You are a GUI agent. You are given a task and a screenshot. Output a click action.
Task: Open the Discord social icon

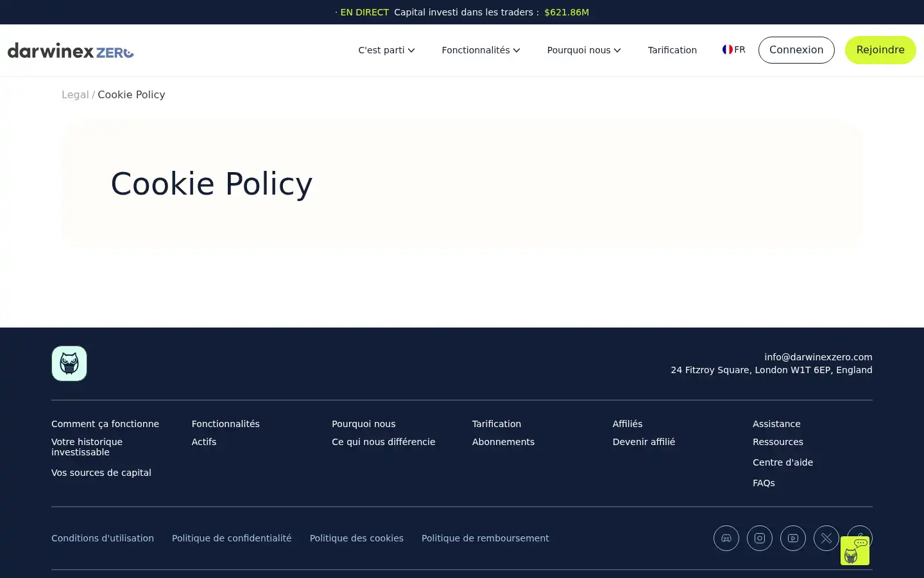coord(726,538)
